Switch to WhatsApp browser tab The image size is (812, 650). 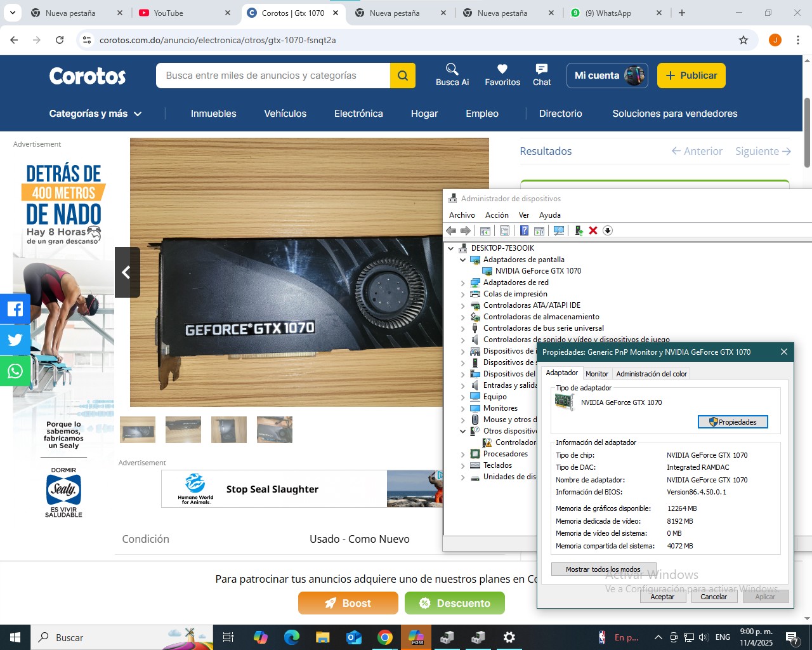pos(616,13)
